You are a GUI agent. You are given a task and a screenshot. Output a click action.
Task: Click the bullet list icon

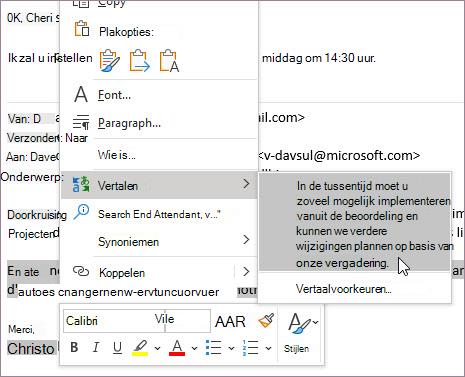[214, 348]
